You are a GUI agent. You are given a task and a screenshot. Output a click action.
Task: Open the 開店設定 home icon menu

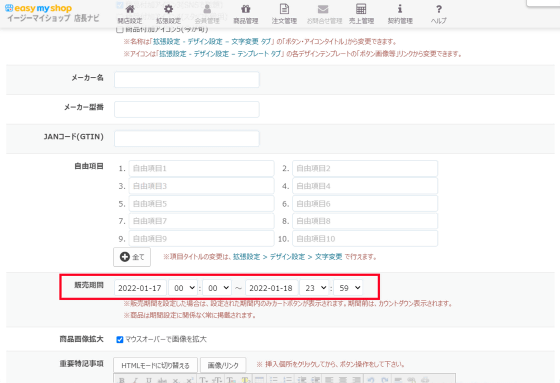pyautogui.click(x=130, y=14)
